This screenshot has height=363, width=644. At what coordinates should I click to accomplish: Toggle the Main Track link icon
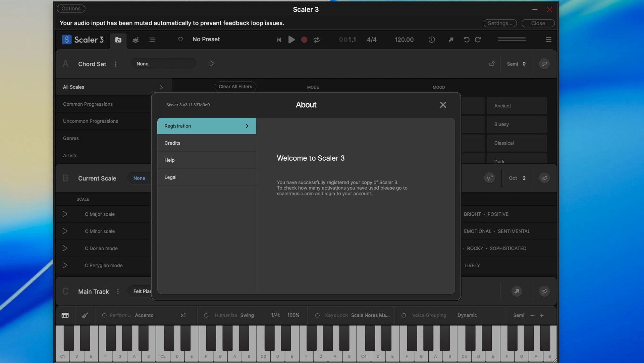[x=544, y=291]
